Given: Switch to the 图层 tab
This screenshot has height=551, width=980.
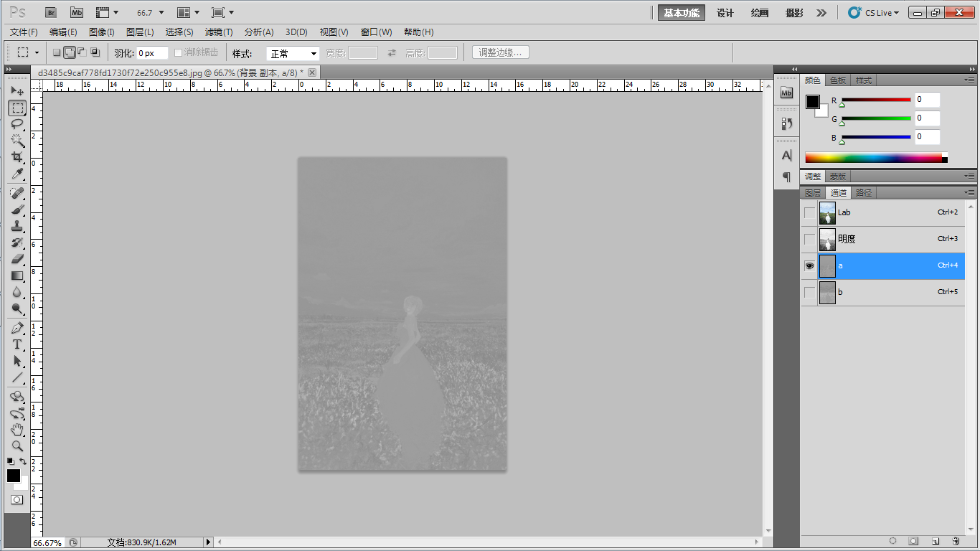Looking at the screenshot, I should pos(813,193).
